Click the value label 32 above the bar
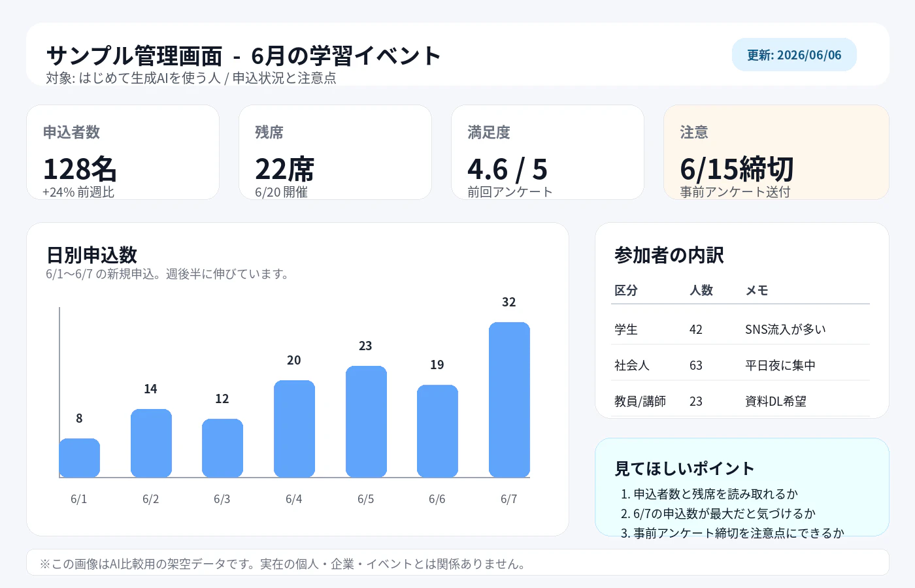Screen dimensions: 915x588 (x=509, y=302)
